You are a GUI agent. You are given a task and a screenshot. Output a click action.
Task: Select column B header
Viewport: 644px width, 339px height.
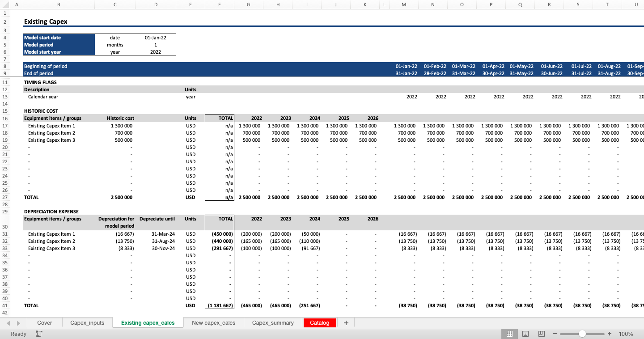59,4
